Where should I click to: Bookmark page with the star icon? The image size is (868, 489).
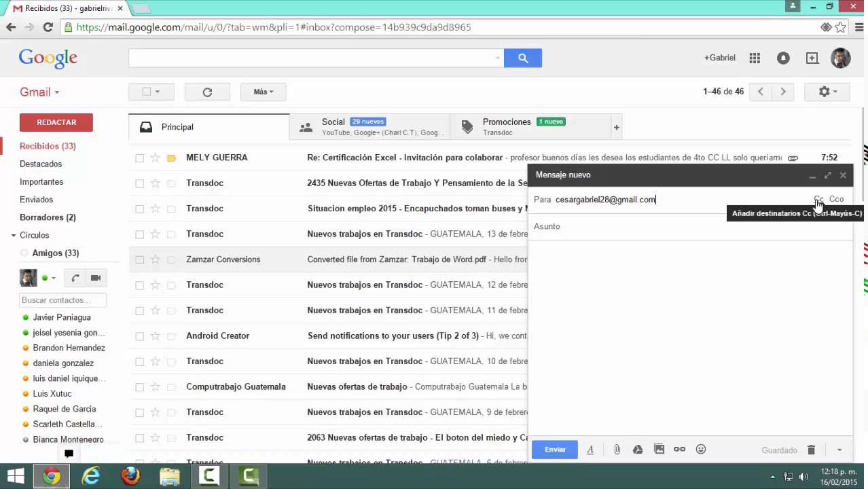pos(841,27)
